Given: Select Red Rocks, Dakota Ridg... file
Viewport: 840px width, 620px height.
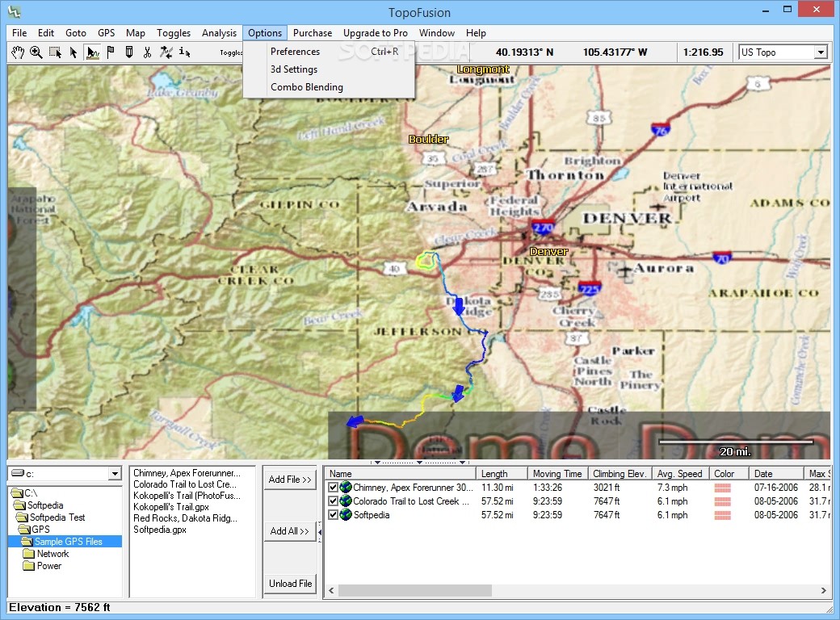Looking at the screenshot, I should pos(185,517).
